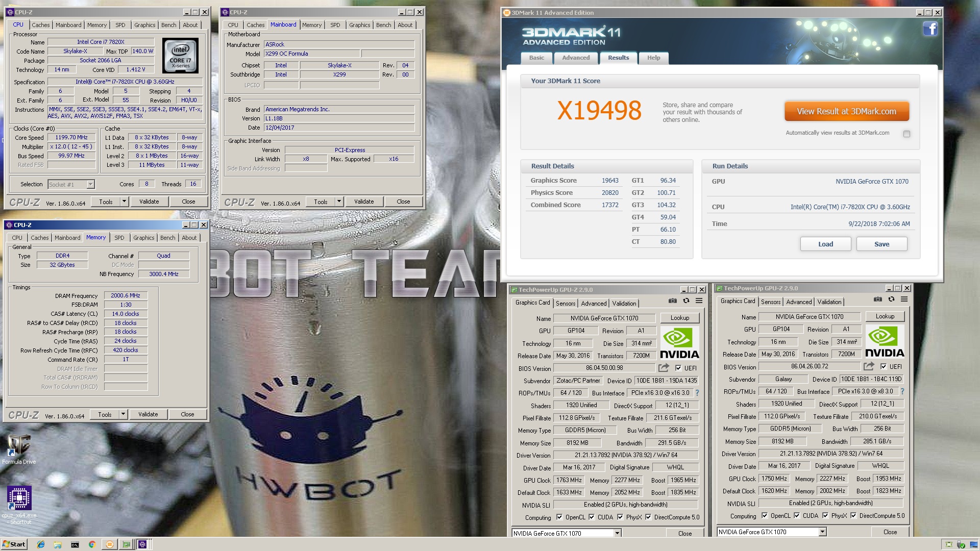Click DRAM Frequency value 2000.6 MHz
This screenshot has width=980, height=551.
[126, 295]
